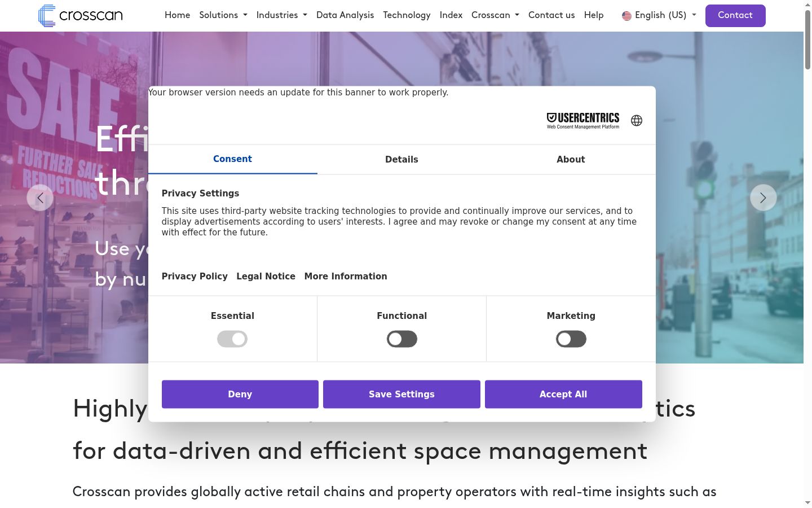Go to previous carousel slide
The height and width of the screenshot is (508, 812).
[40, 198]
